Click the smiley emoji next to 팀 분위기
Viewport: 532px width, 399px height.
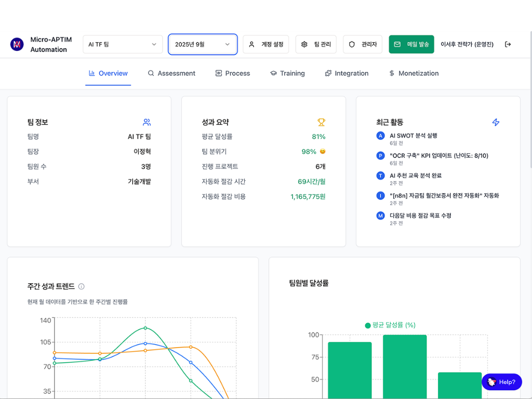coord(323,152)
